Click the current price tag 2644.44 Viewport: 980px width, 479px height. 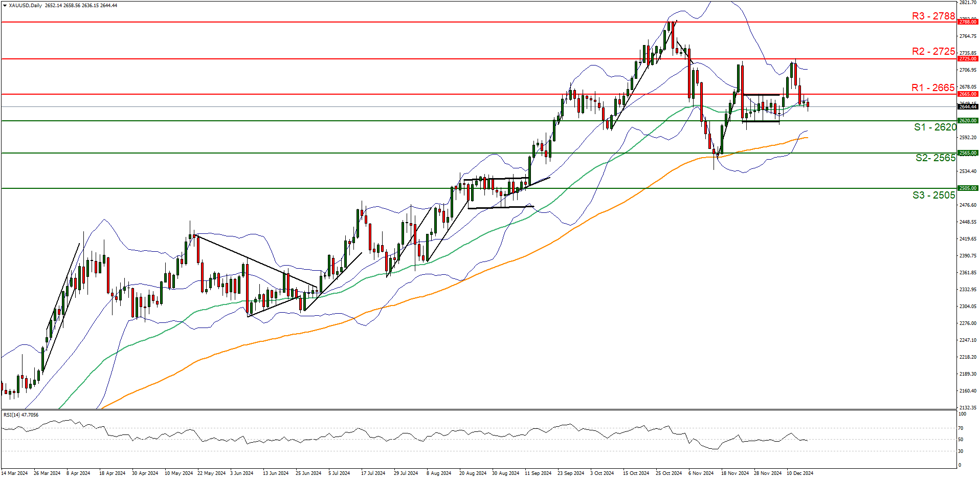(x=968, y=107)
